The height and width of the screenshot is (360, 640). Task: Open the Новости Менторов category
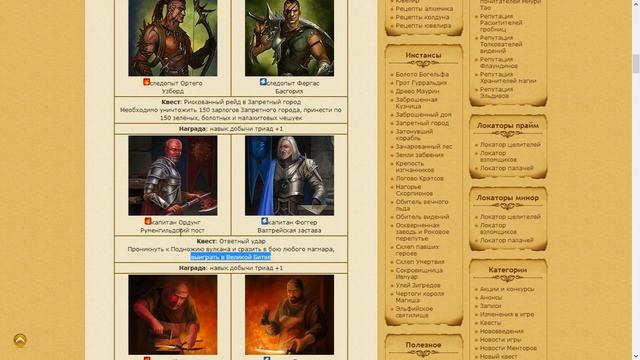508,348
